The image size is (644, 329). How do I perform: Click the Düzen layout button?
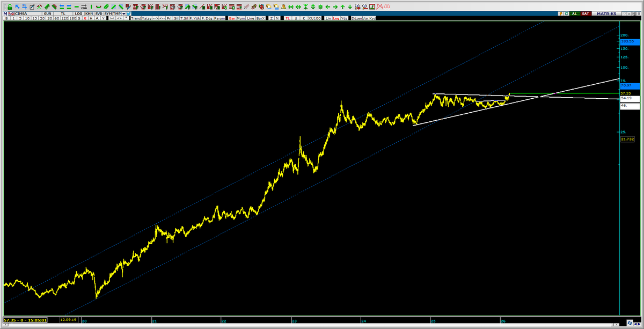pos(356,18)
